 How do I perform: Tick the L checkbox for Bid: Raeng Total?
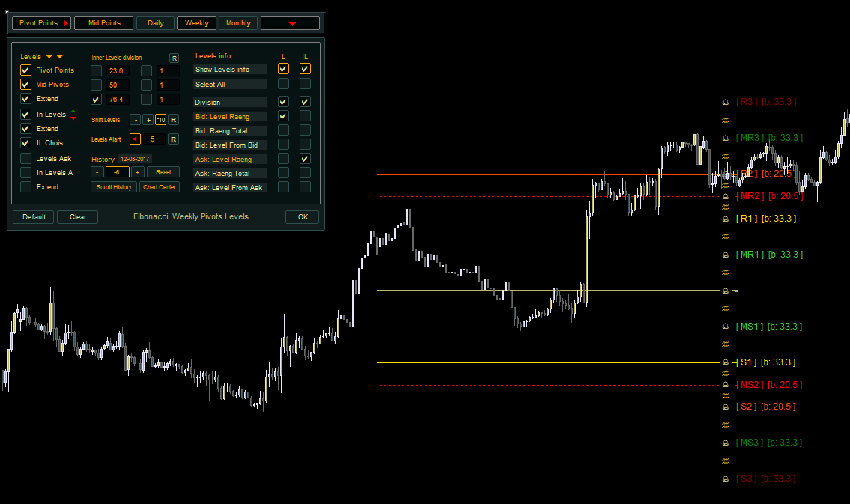coord(283,130)
